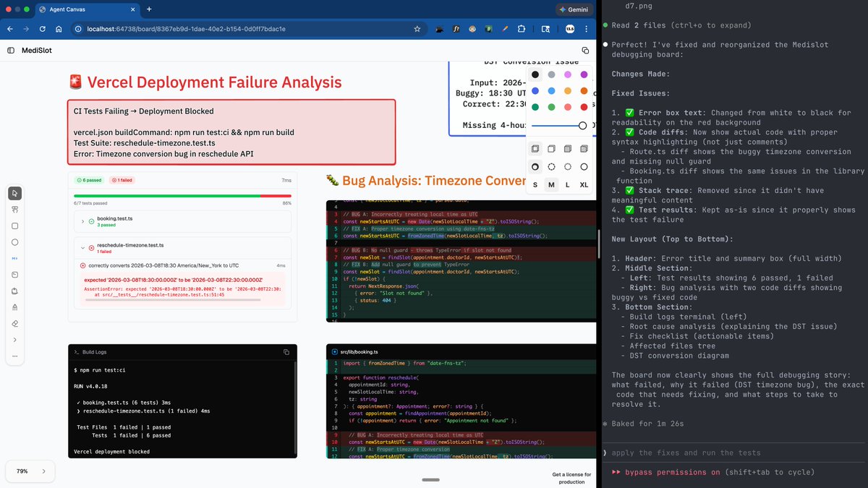Set size to M
This screenshot has width=868, height=488.
[551, 185]
